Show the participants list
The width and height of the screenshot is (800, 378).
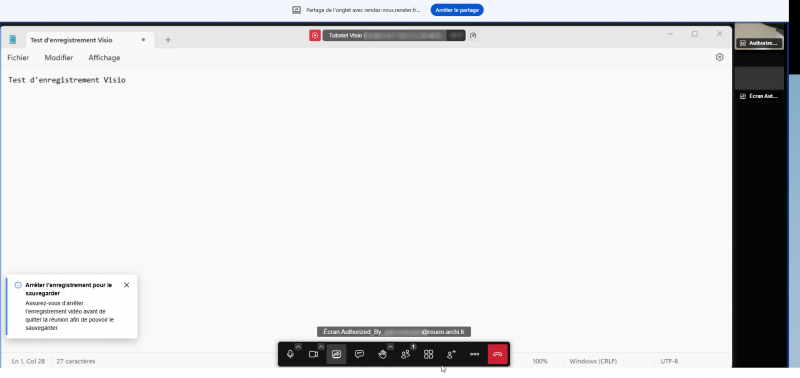(x=405, y=355)
